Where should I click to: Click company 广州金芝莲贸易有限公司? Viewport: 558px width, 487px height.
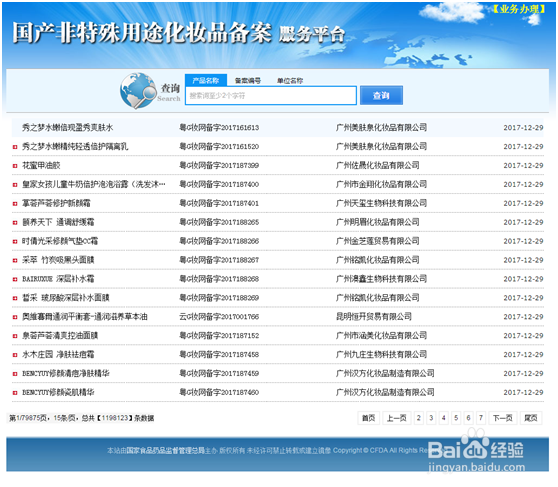pyautogui.click(x=378, y=241)
